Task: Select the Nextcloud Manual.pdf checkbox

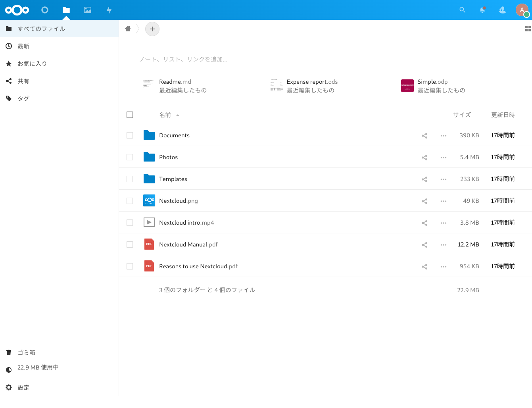Action: click(130, 244)
